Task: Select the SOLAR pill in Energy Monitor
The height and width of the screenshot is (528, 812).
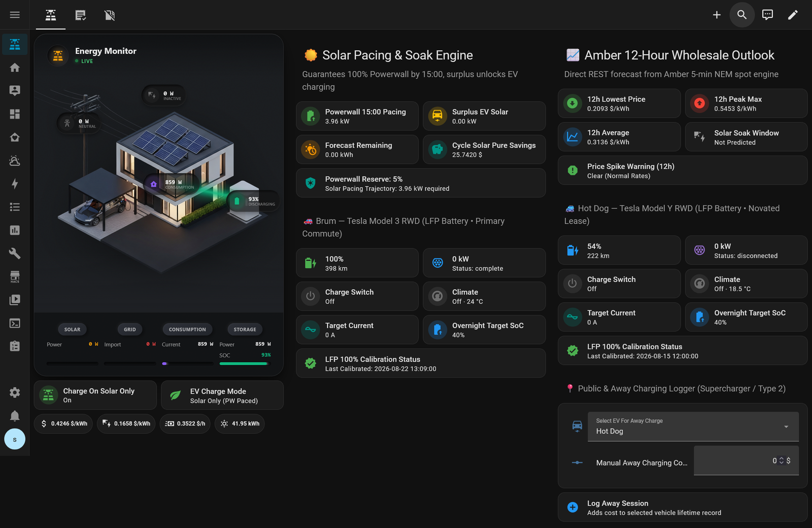Action: click(x=72, y=329)
